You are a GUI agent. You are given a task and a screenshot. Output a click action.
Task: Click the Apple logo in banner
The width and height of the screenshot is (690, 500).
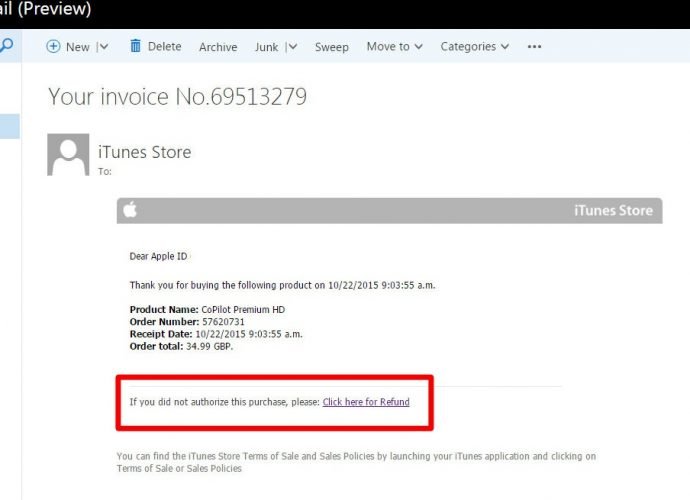[130, 210]
